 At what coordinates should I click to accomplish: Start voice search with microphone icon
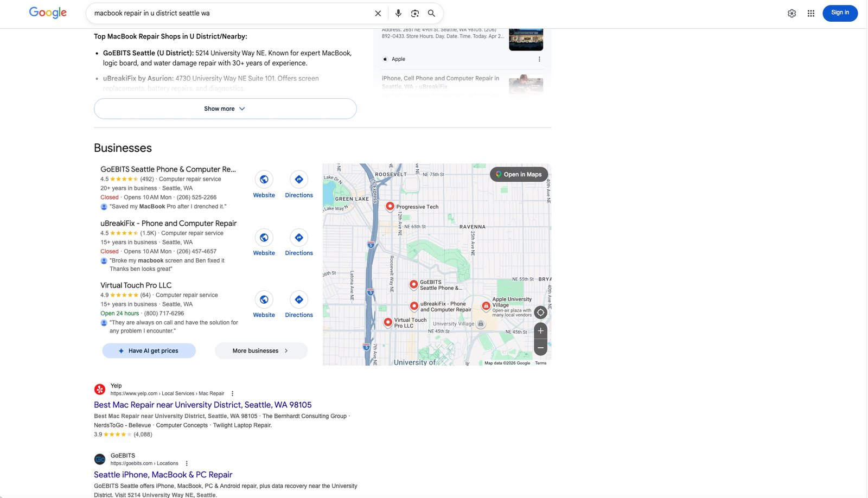[x=398, y=13]
